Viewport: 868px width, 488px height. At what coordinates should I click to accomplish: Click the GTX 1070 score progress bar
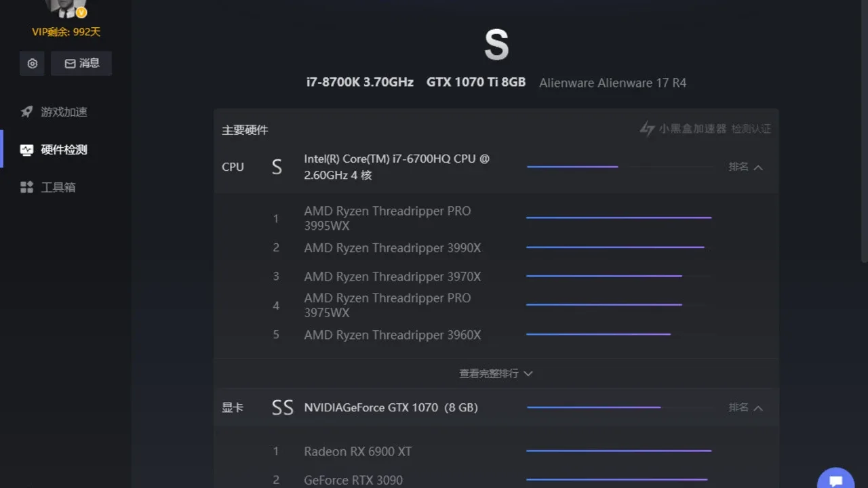point(620,407)
